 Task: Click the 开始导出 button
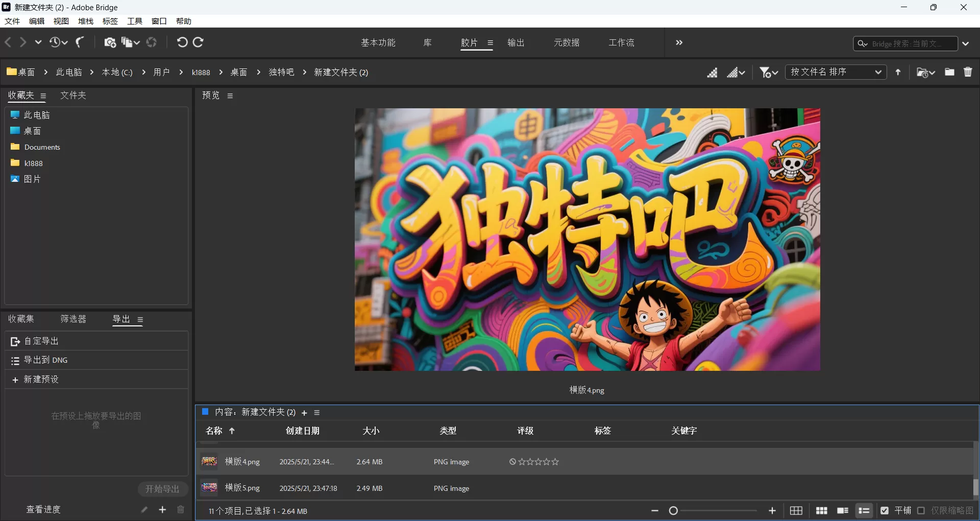tap(162, 489)
